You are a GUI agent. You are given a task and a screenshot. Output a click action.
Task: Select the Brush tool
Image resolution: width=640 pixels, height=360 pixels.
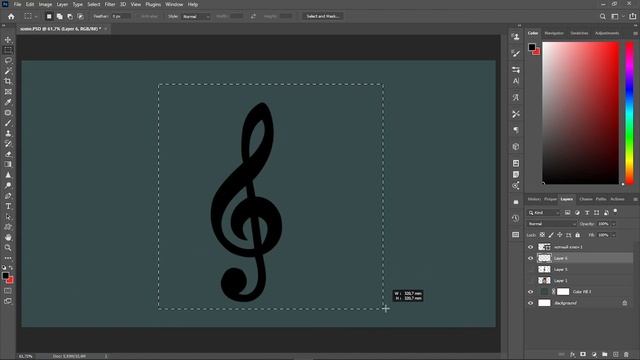(8, 123)
